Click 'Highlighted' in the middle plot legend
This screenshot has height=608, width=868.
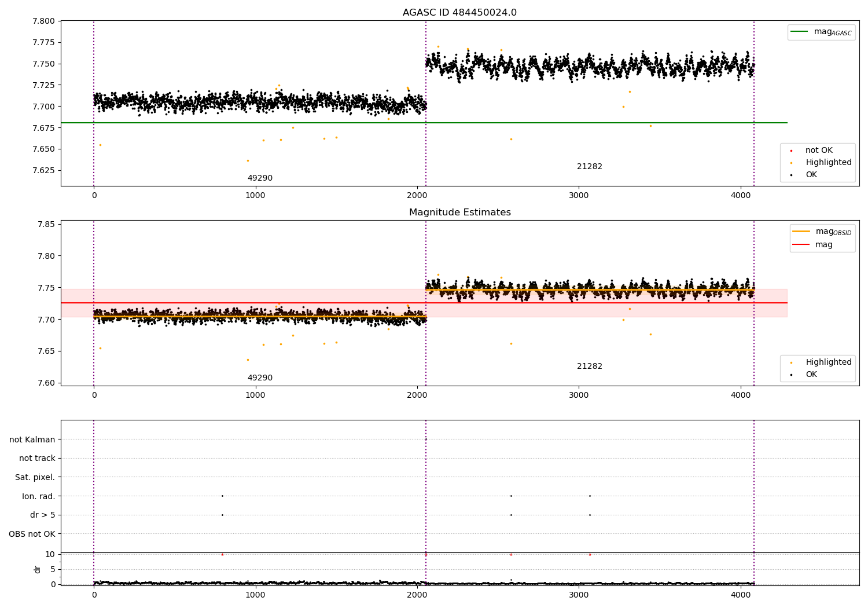click(821, 362)
